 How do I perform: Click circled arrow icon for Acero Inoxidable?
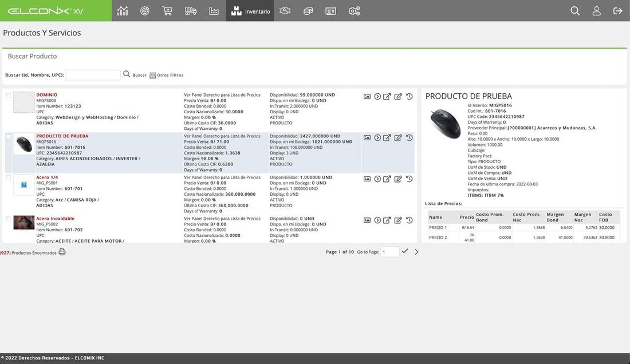tap(377, 220)
